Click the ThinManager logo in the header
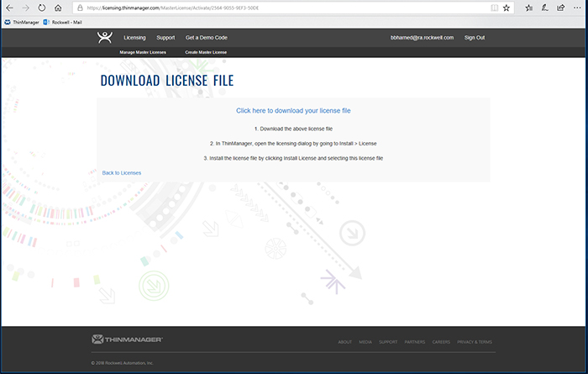 [105, 38]
